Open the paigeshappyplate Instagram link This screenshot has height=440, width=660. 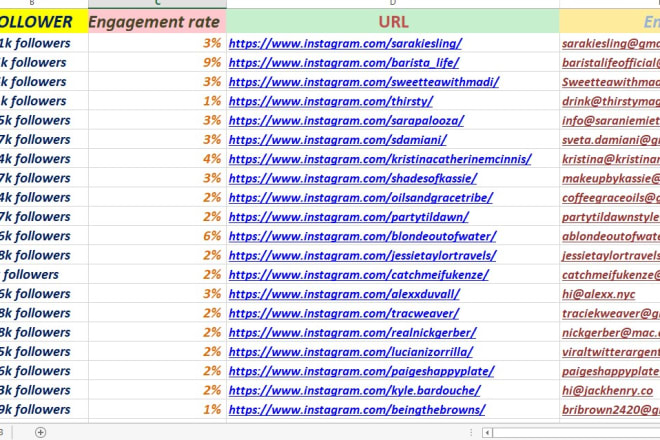tap(362, 371)
